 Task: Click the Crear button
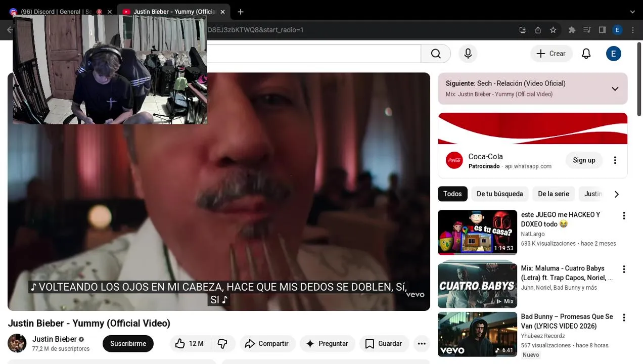click(x=551, y=54)
